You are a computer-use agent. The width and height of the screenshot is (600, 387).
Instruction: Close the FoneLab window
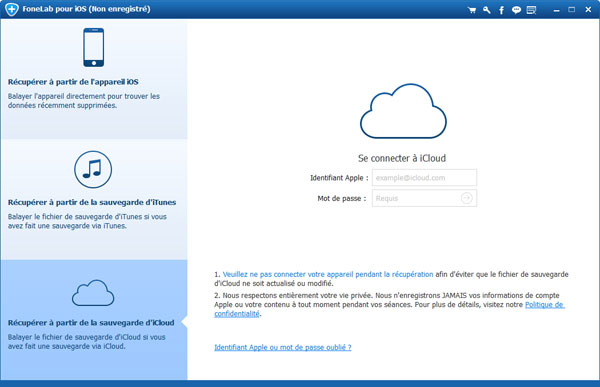click(588, 10)
